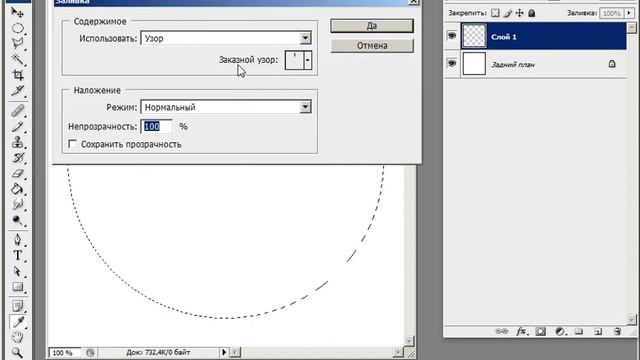Screen dimensions: 640x360
Task: Select the Type tool
Action: pos(17,256)
